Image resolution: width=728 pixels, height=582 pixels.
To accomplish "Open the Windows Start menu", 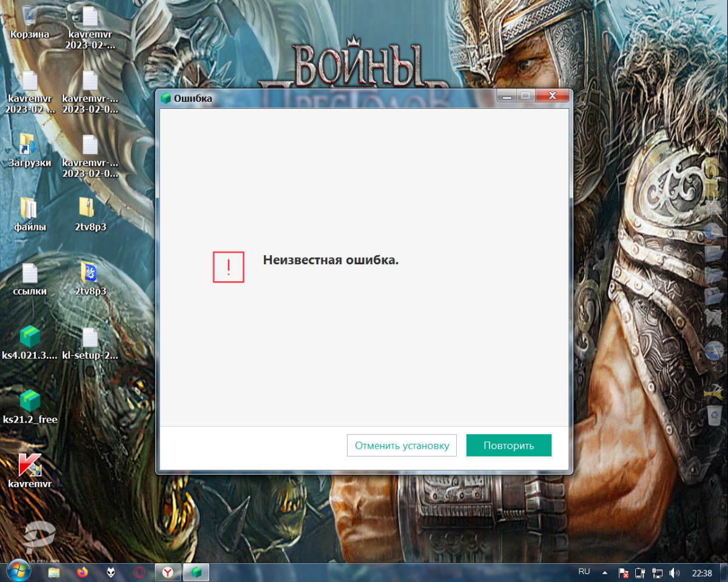I will pos(18,570).
